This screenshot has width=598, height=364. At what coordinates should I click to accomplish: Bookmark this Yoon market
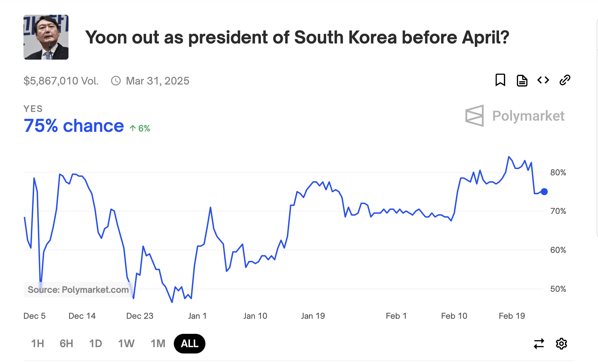[x=501, y=80]
